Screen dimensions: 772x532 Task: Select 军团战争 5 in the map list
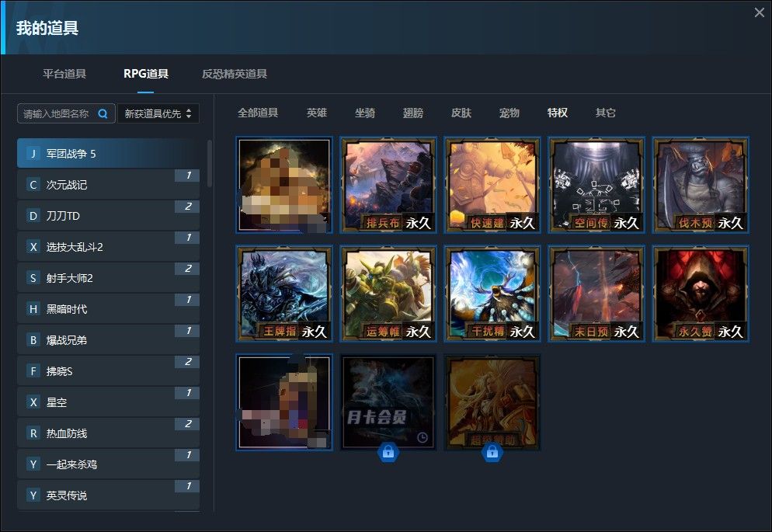click(x=108, y=154)
